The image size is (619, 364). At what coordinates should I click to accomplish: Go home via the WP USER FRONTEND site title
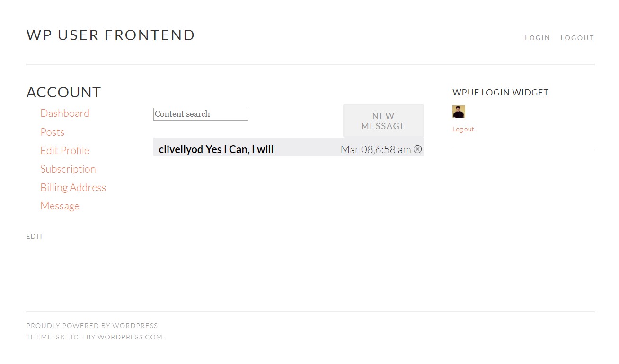point(110,35)
